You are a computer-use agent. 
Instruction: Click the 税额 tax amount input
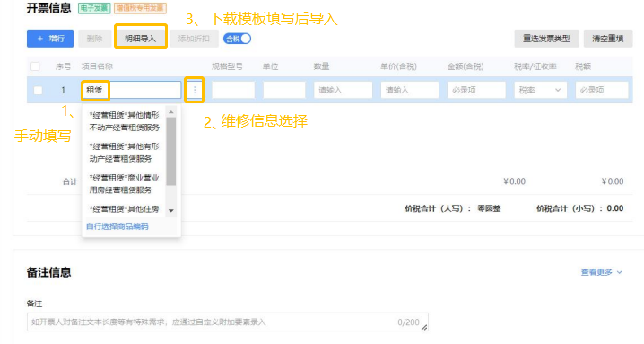[602, 90]
